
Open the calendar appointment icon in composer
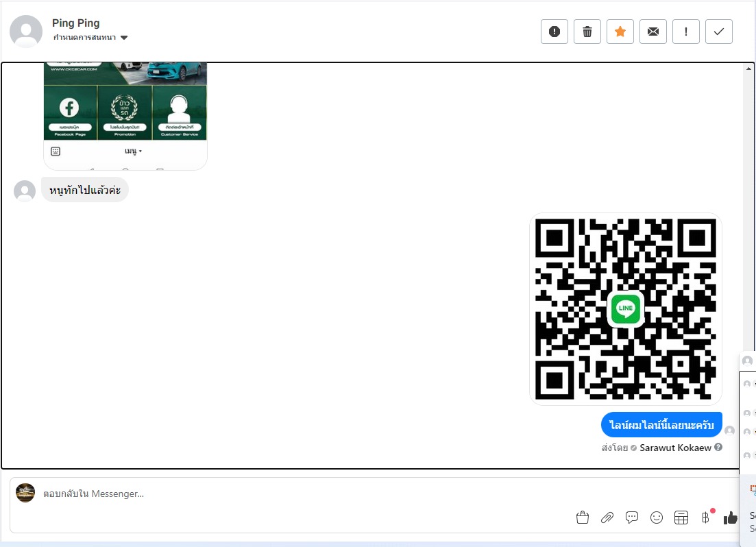(x=681, y=518)
